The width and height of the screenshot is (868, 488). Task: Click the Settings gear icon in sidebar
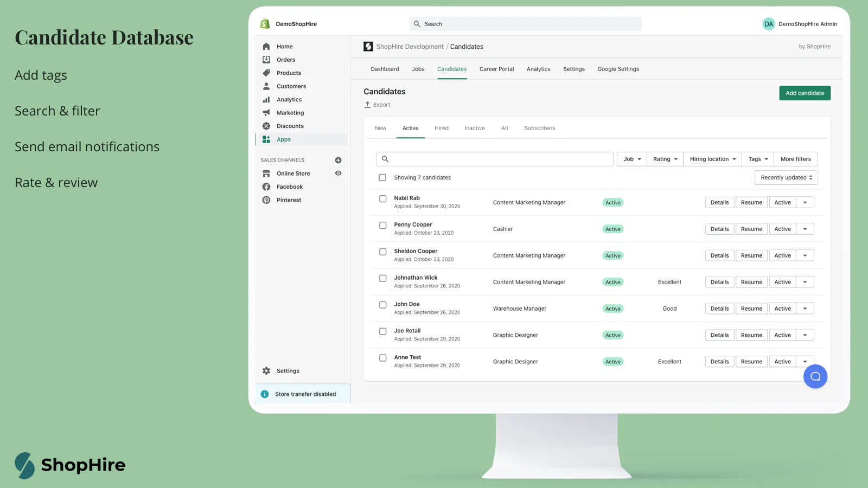[266, 371]
